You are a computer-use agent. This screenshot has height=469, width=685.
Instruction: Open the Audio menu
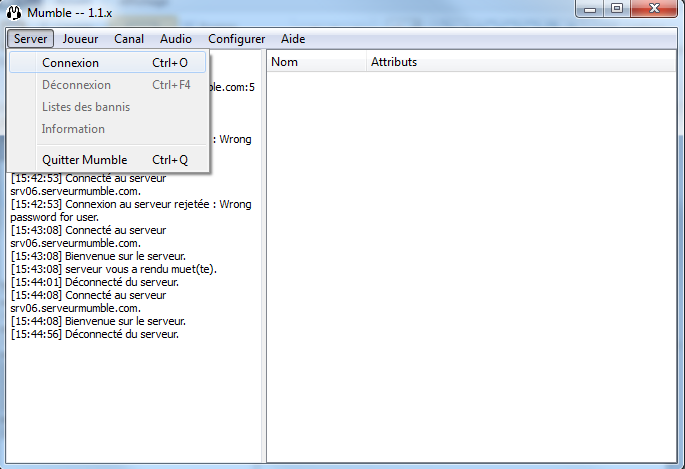(x=176, y=39)
